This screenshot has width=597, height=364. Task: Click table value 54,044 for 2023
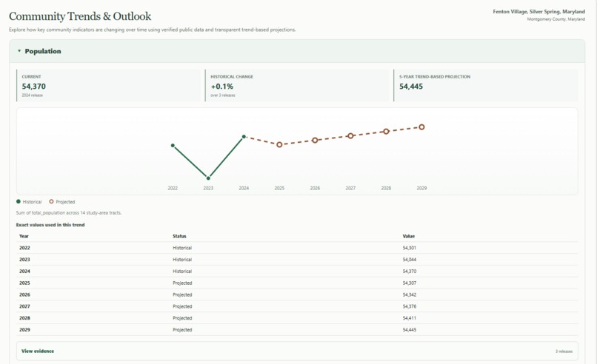pyautogui.click(x=410, y=260)
